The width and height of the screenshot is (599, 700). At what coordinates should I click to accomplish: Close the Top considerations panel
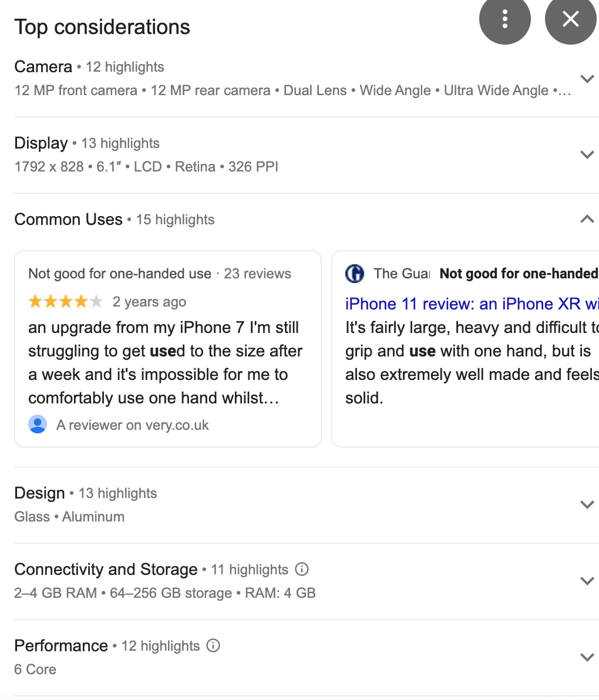570,19
